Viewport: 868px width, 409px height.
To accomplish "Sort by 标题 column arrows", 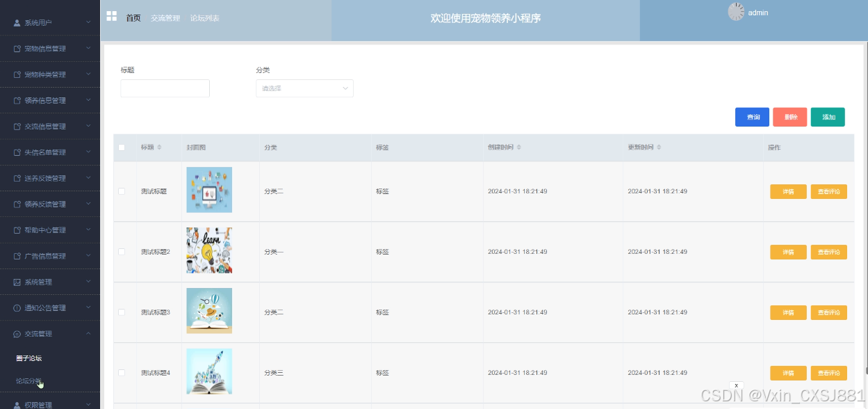I will [x=159, y=147].
